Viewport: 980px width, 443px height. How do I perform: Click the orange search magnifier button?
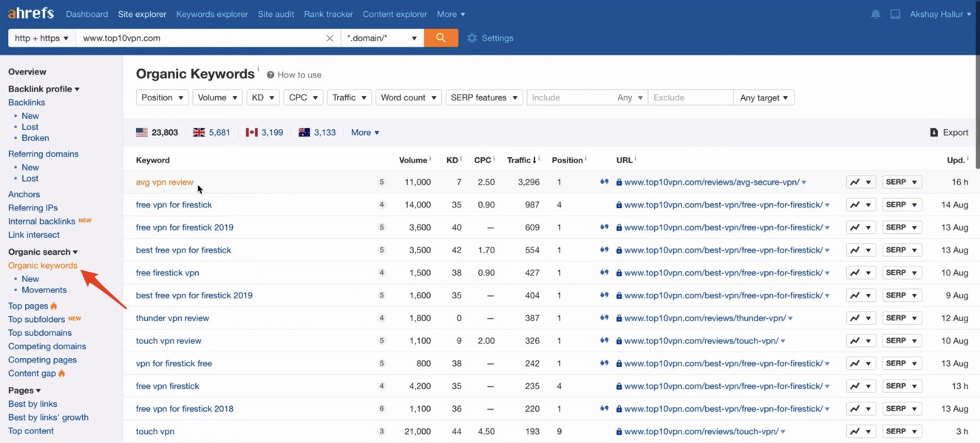point(440,38)
